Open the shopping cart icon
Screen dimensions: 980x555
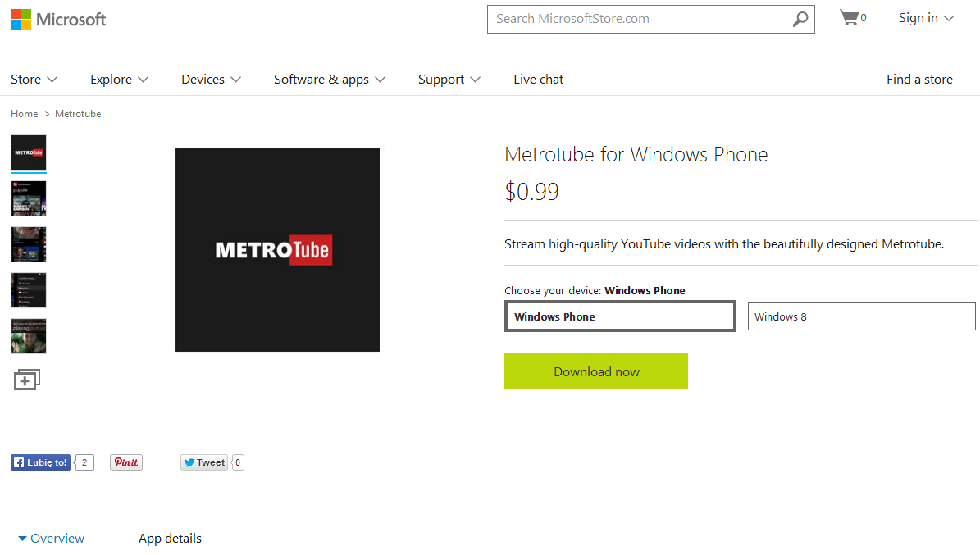coord(849,17)
